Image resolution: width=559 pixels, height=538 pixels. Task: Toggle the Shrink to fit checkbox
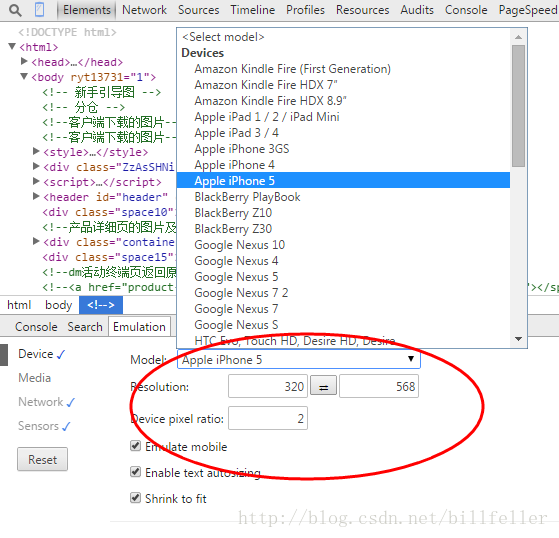click(x=135, y=498)
